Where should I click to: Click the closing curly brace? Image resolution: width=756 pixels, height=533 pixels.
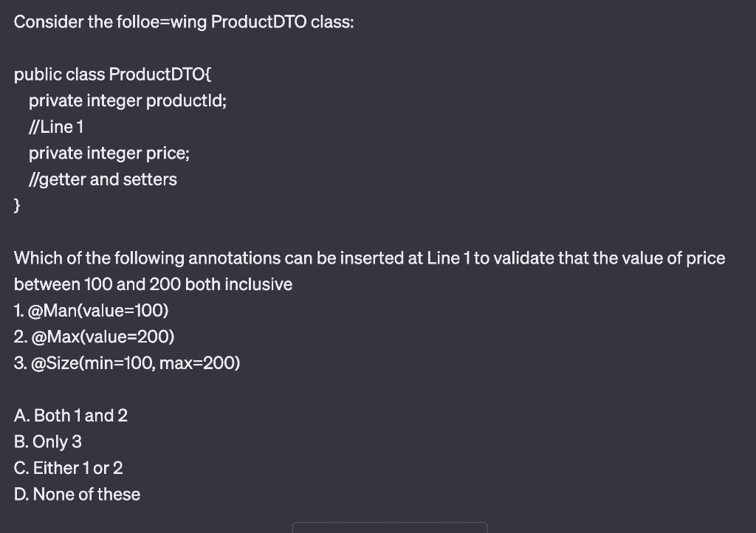17,205
